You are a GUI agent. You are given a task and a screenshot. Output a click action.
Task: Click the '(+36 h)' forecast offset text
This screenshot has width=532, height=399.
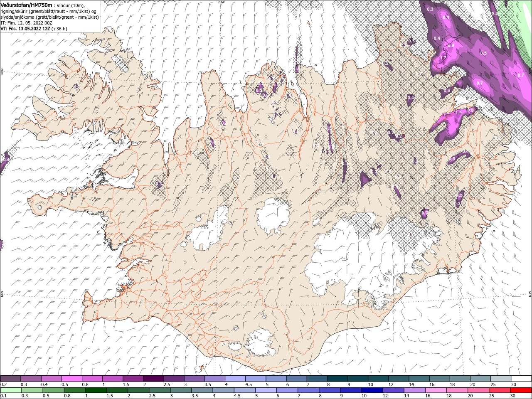[x=59, y=29]
